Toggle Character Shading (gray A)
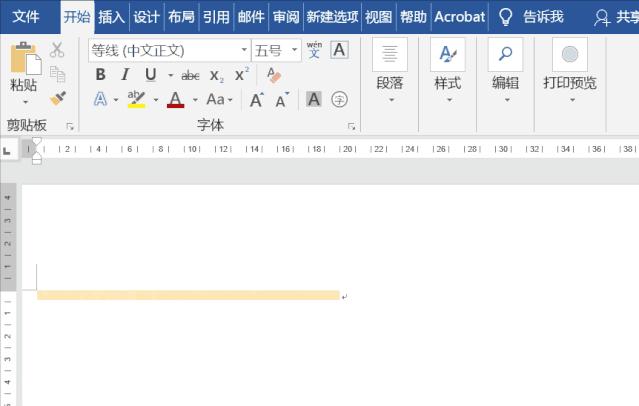The height and width of the screenshot is (406, 639). pyautogui.click(x=314, y=99)
